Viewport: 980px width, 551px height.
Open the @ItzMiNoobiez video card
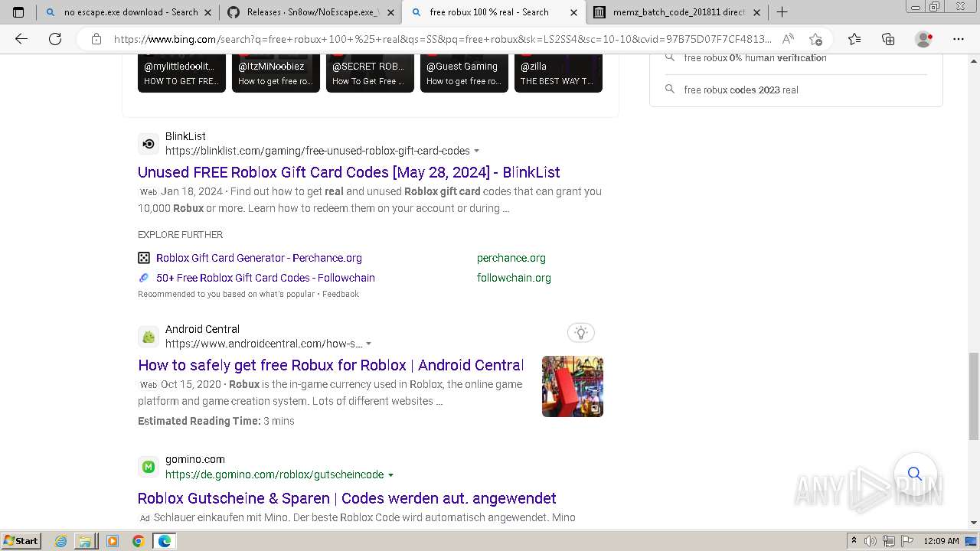pyautogui.click(x=276, y=73)
